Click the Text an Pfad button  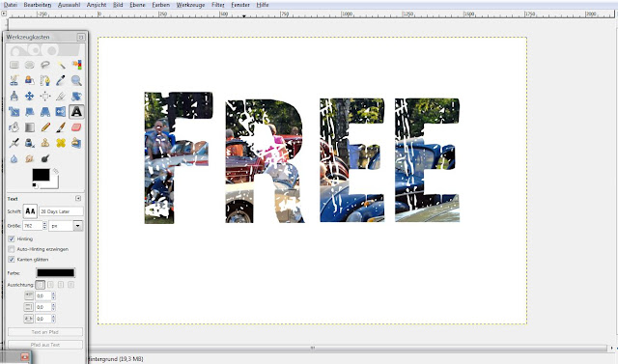pyautogui.click(x=45, y=332)
